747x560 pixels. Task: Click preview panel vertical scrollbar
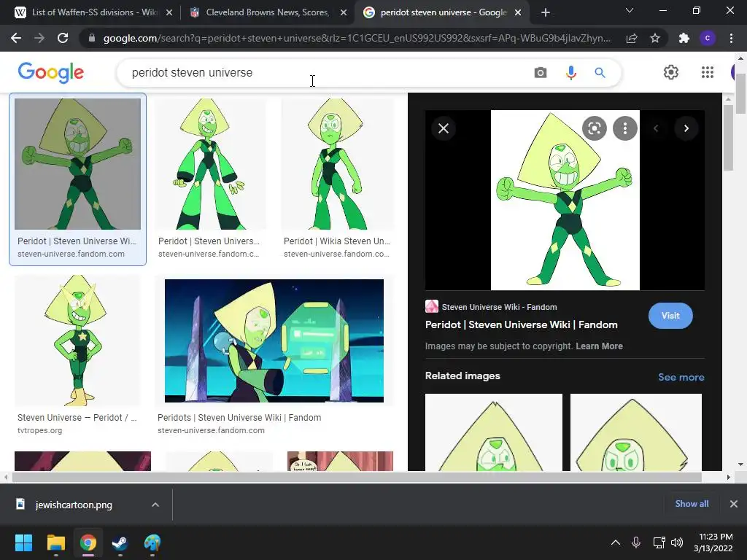tap(728, 138)
